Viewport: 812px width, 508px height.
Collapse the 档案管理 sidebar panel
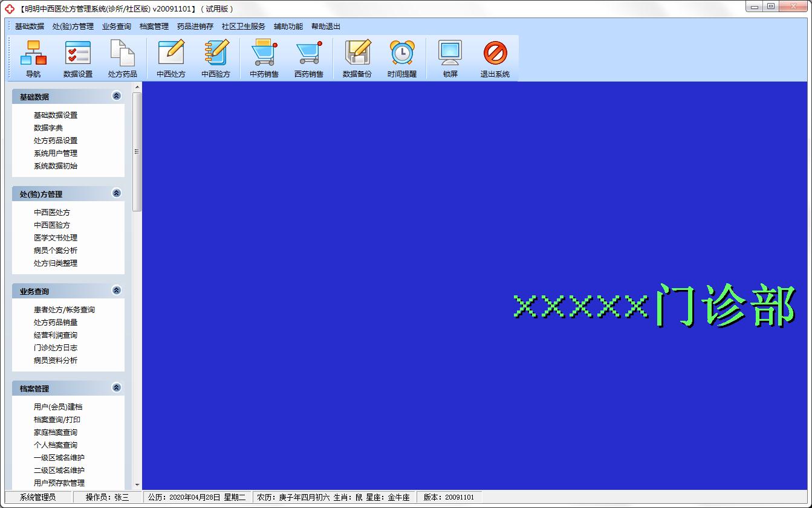[117, 388]
